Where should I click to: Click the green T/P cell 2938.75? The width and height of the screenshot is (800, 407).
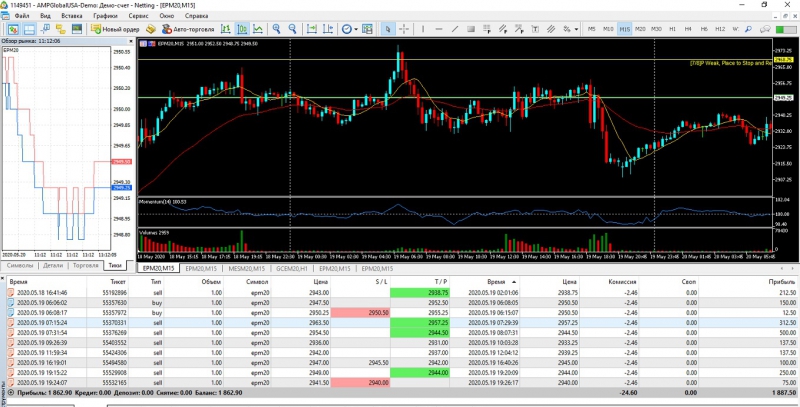click(x=420, y=293)
